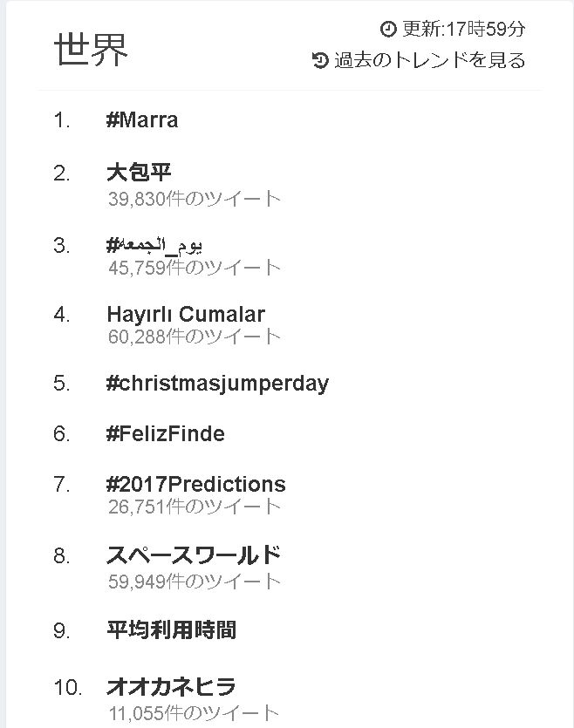
Task: Click the 45,759件のツイート count
Action: pyautogui.click(x=195, y=268)
